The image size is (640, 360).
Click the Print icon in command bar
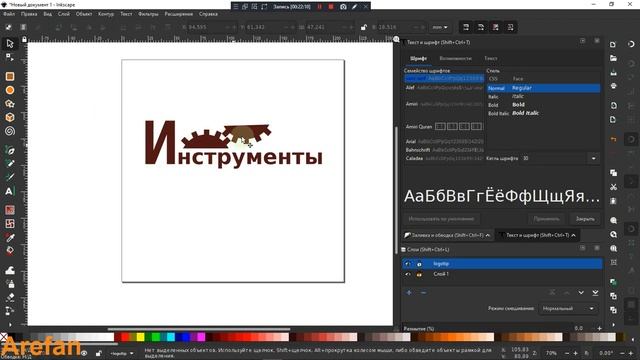pos(613,86)
